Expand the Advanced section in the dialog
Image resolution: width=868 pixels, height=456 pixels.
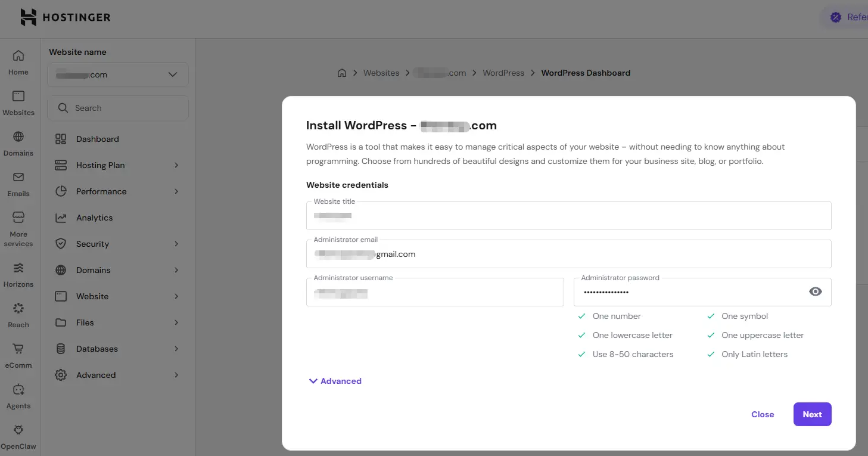pyautogui.click(x=335, y=381)
